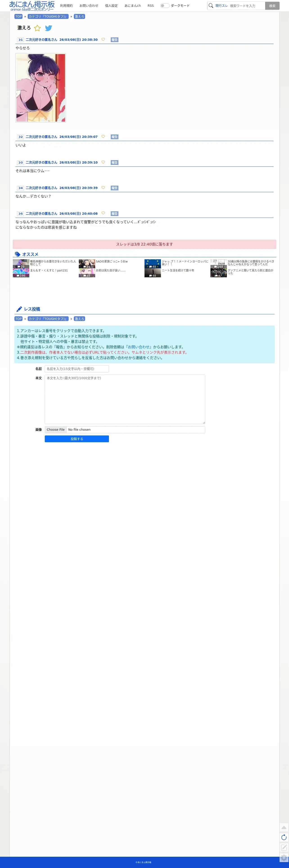Open recommended thread 30歳以降の独身には重税
The width and height of the screenshot is (289, 868).
click(x=251, y=263)
